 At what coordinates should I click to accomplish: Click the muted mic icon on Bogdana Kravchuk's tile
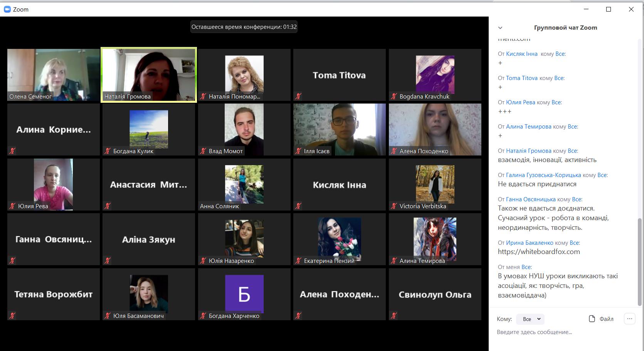(393, 97)
